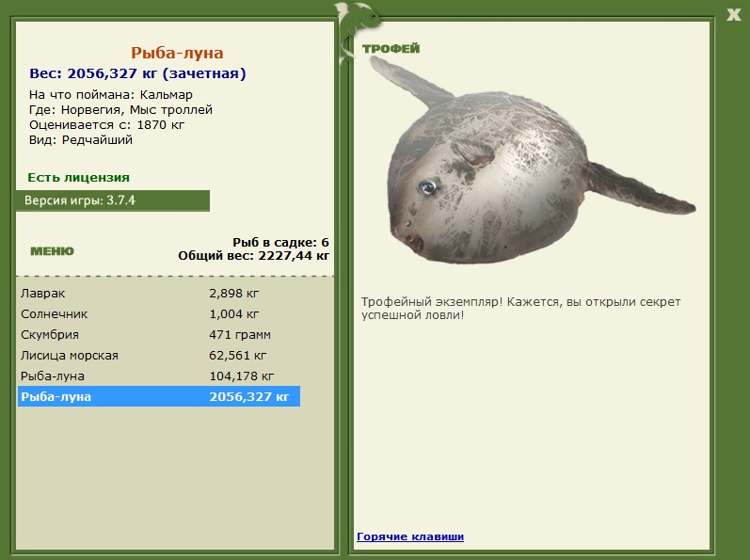Click the Общий вес: 2227,44 кг text
The height and width of the screenshot is (560, 750).
[253, 256]
